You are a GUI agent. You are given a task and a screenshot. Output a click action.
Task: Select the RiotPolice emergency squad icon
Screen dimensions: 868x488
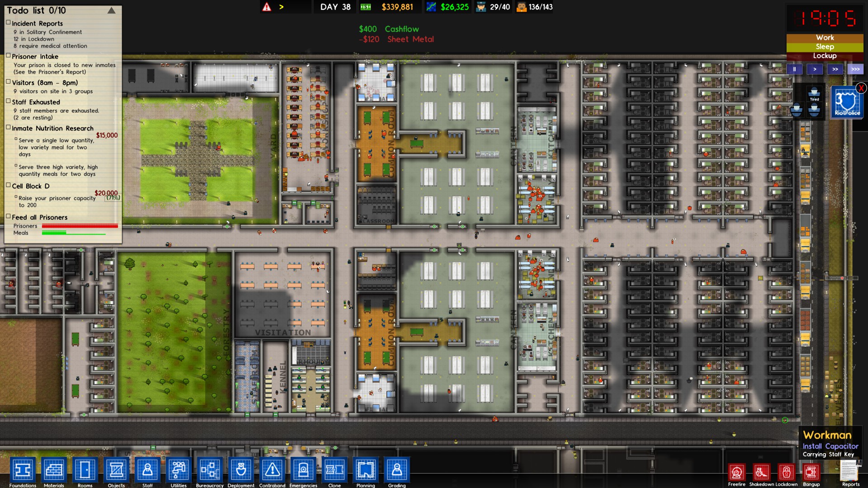tap(847, 102)
